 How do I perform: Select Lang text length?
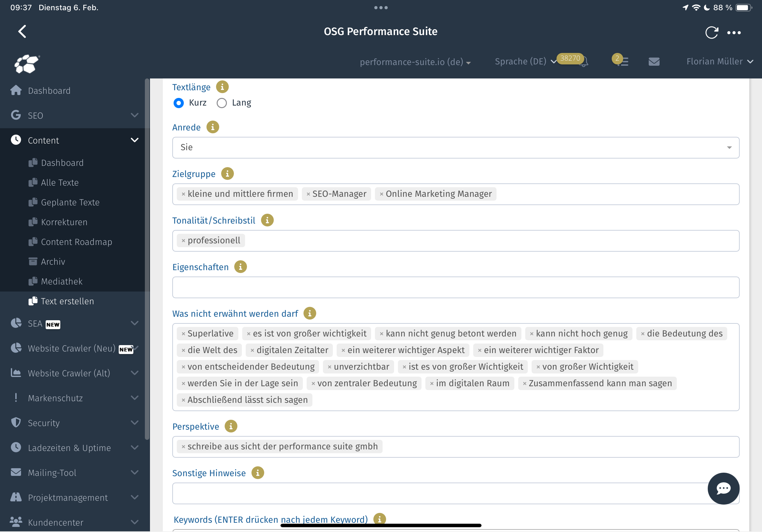[x=222, y=103]
